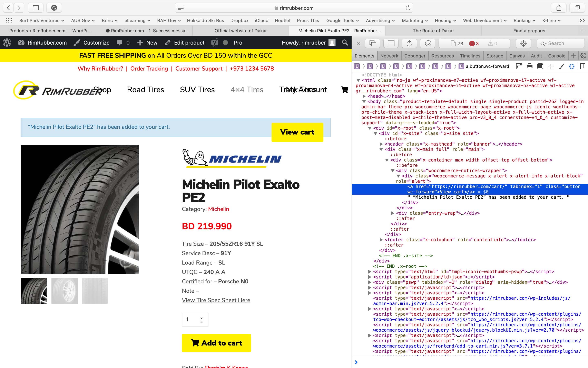Download the web archive from Web Inspector
The image size is (588, 368).
tap(428, 43)
